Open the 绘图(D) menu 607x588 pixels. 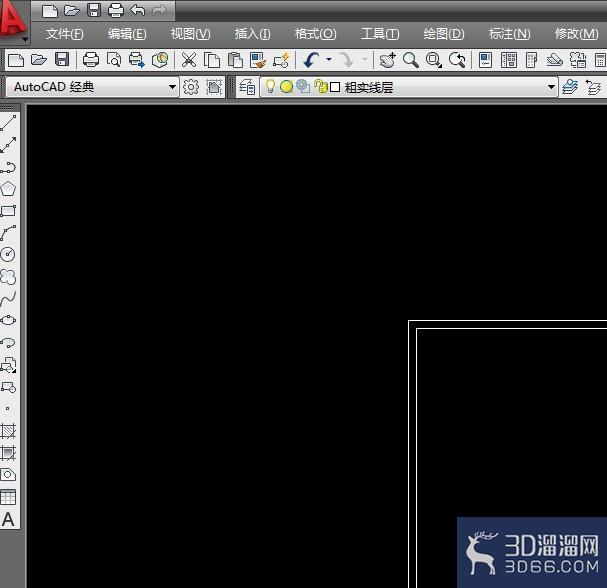click(444, 34)
